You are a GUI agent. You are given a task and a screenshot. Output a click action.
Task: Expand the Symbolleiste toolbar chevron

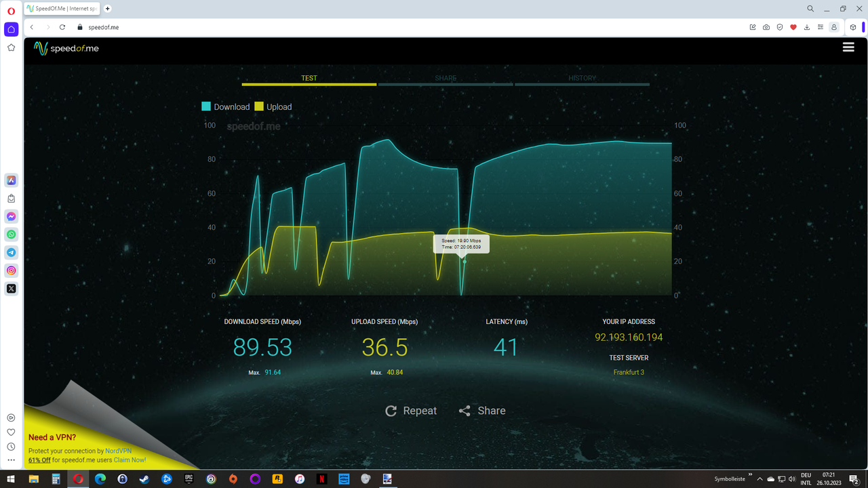(x=750, y=475)
